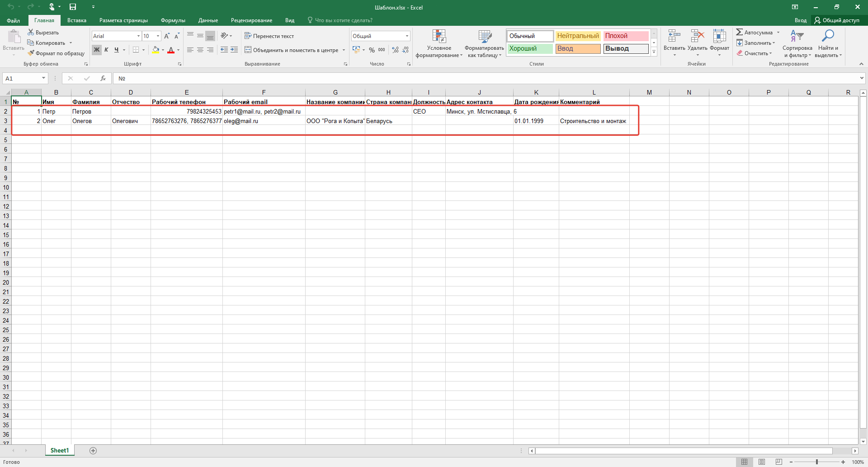Click the insert function fx icon
868x467 pixels.
(x=103, y=78)
